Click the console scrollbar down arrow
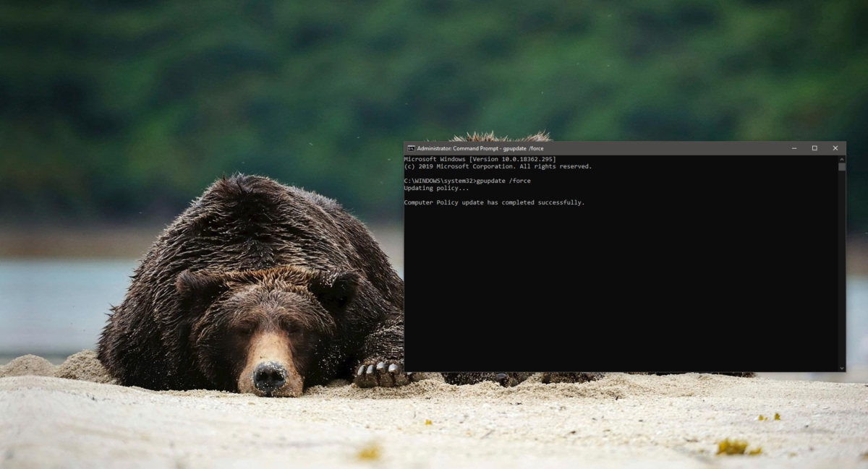868x469 pixels. [x=841, y=368]
